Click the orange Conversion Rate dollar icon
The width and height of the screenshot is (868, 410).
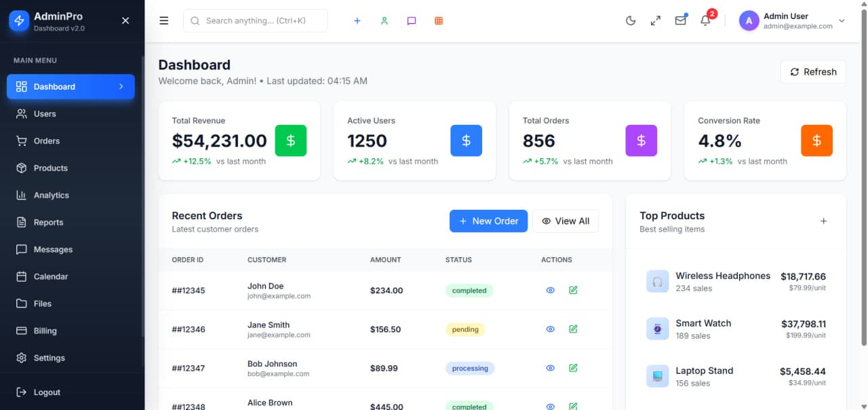click(x=816, y=141)
